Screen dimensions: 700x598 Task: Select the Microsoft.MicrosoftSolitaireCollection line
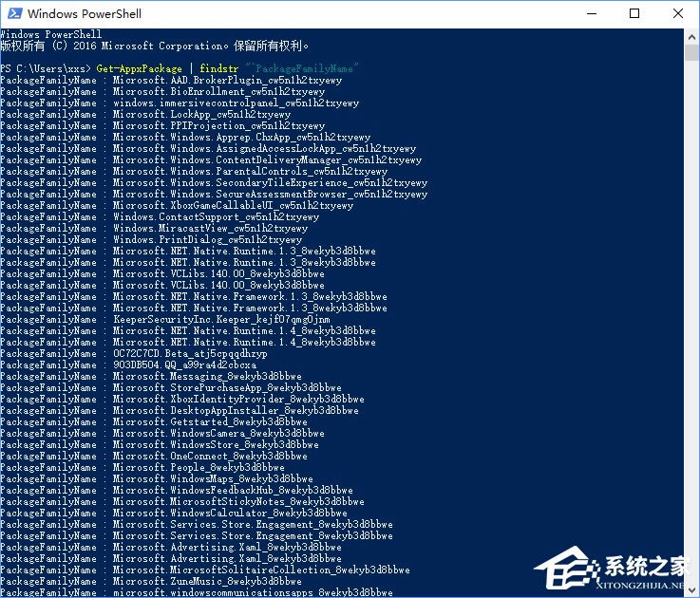[x=205, y=570]
